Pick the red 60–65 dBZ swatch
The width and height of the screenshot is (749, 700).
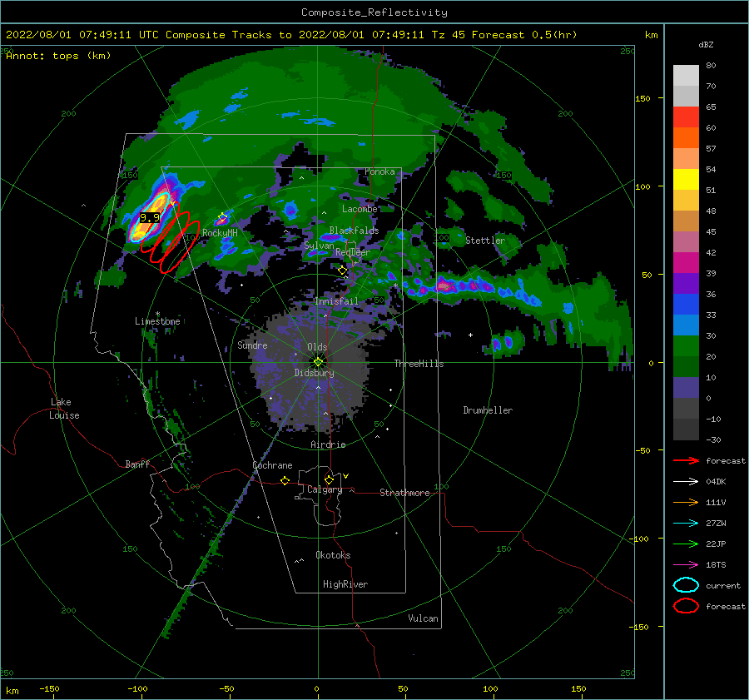(x=686, y=117)
